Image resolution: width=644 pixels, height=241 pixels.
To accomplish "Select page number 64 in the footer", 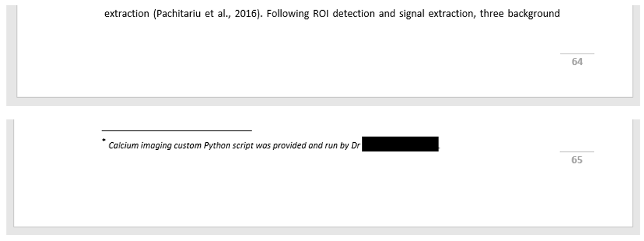I will (x=577, y=62).
